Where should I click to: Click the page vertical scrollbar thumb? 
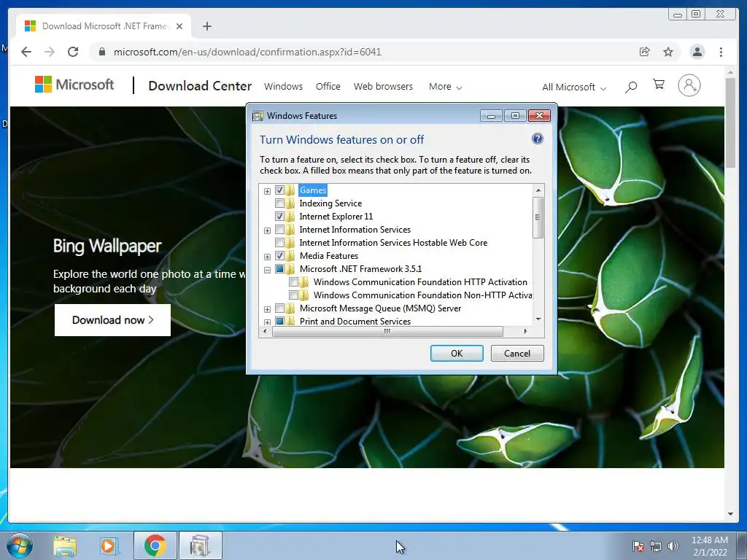[x=730, y=122]
